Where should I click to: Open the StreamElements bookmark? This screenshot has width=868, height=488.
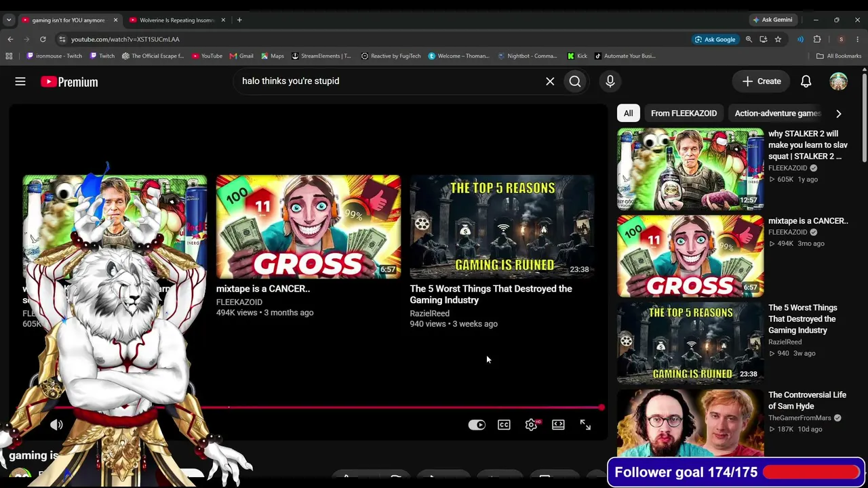click(x=321, y=56)
